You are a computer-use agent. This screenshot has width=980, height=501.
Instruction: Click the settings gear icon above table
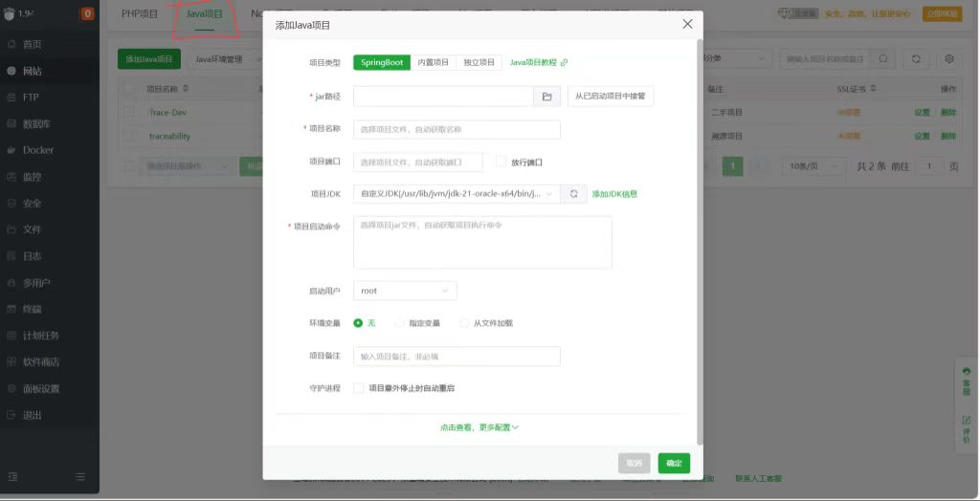pyautogui.click(x=949, y=59)
